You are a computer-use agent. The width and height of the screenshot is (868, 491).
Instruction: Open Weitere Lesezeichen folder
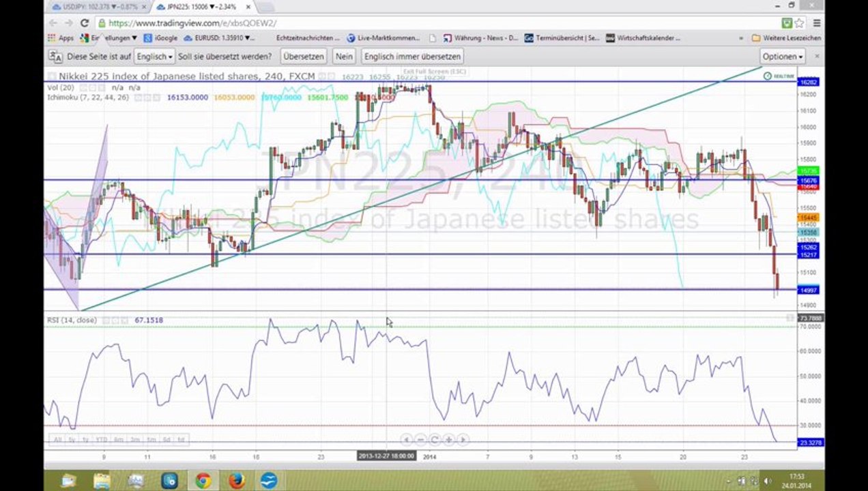[x=785, y=38]
